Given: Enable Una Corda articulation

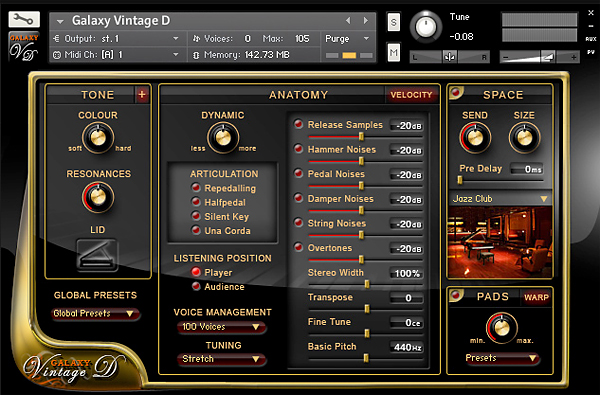Looking at the screenshot, I should (196, 230).
